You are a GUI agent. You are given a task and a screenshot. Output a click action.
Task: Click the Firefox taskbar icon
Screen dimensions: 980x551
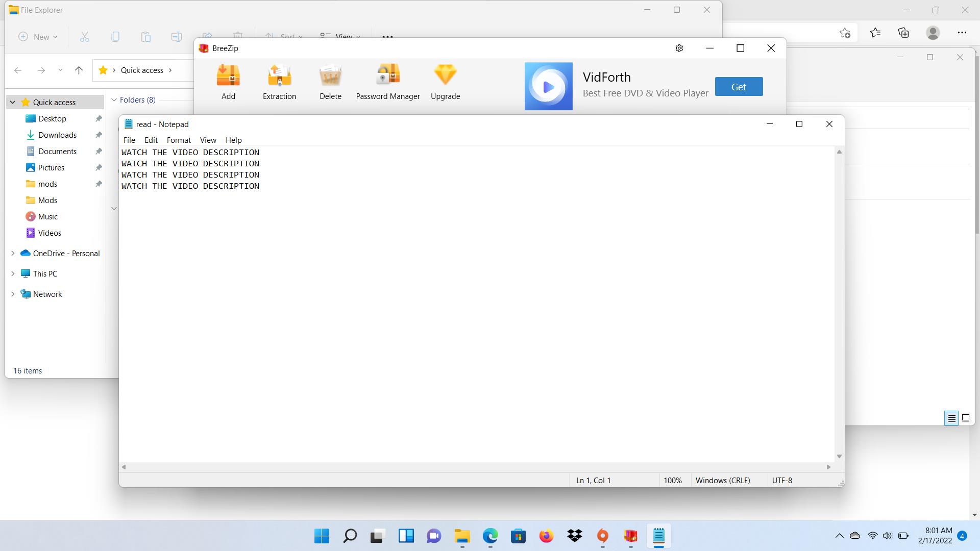pos(546,536)
